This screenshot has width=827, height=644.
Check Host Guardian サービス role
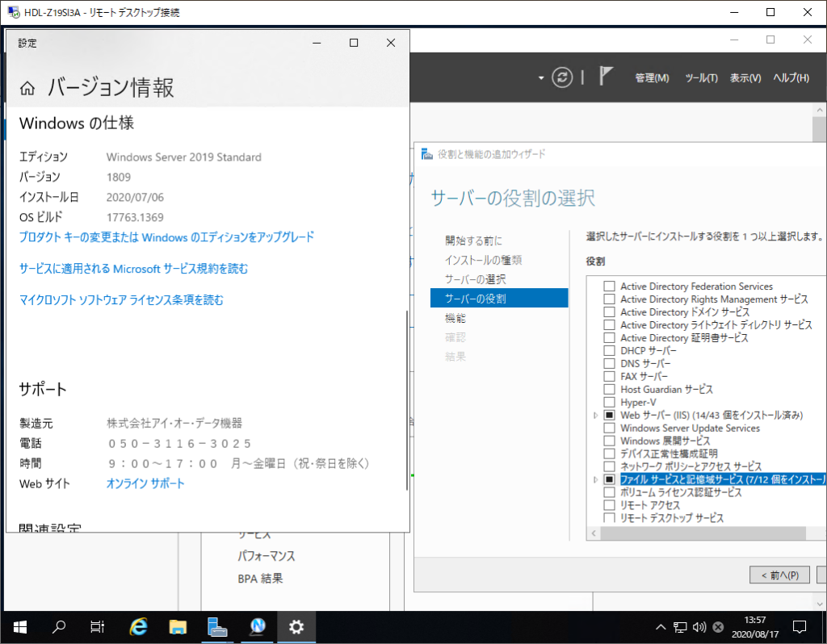(x=609, y=390)
